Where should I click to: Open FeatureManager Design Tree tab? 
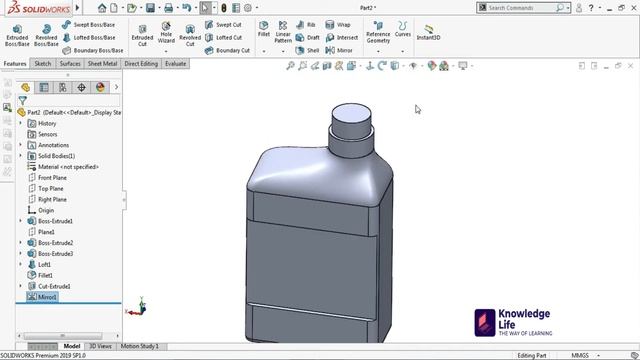click(25, 87)
